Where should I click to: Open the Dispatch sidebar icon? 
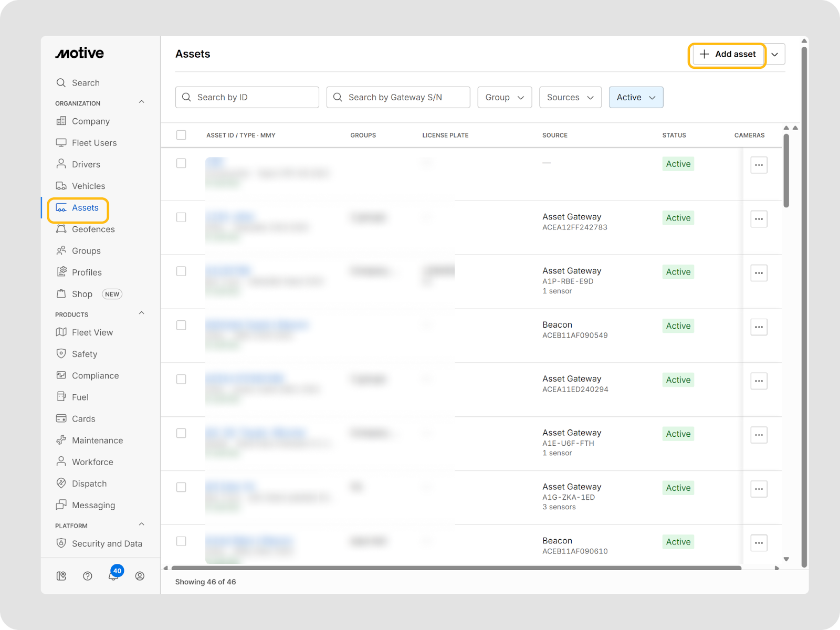pos(61,483)
